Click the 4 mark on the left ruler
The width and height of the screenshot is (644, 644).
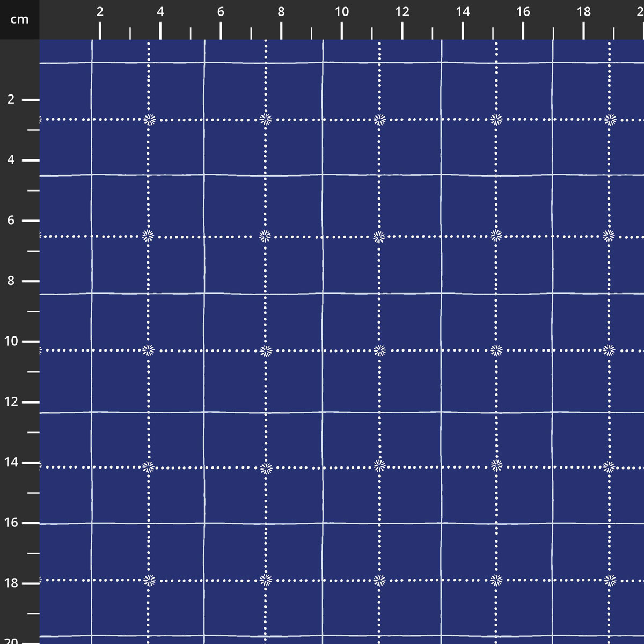(11, 160)
